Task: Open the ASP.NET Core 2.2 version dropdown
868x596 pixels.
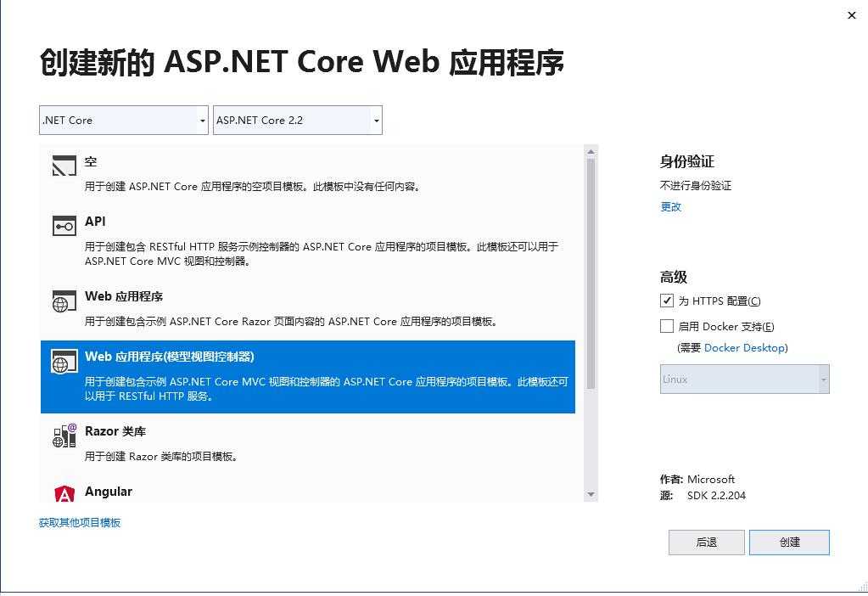Action: coord(298,121)
